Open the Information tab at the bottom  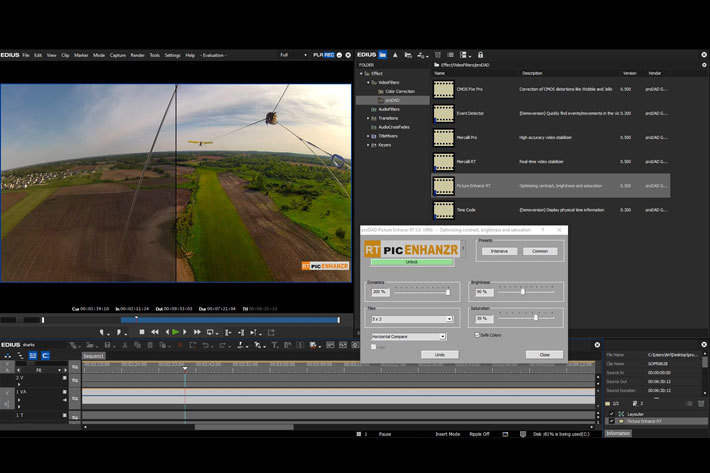(618, 433)
